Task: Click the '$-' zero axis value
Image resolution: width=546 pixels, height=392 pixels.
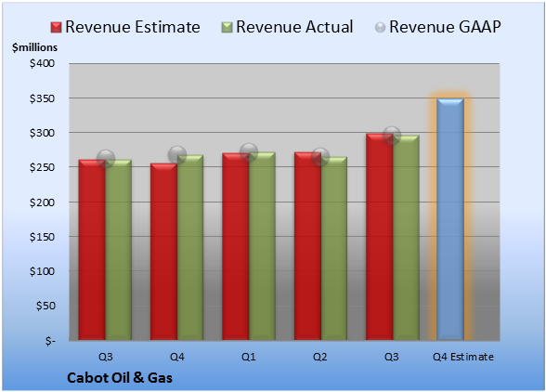Action: 50,341
